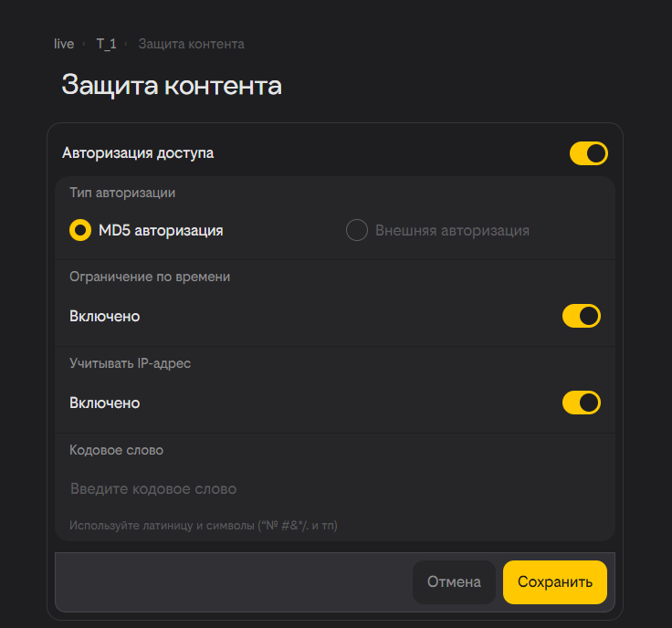Click the Защита контента breadcrumb item
This screenshot has height=628, width=672.
tap(191, 44)
